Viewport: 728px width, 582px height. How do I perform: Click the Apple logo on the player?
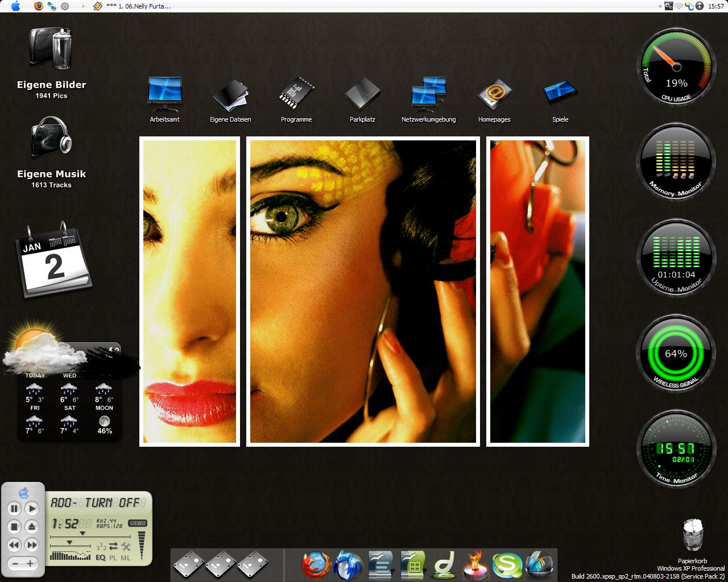coord(23,492)
